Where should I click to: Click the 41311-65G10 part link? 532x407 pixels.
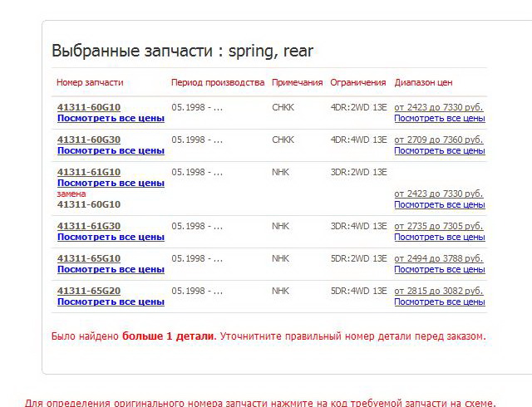(88, 258)
